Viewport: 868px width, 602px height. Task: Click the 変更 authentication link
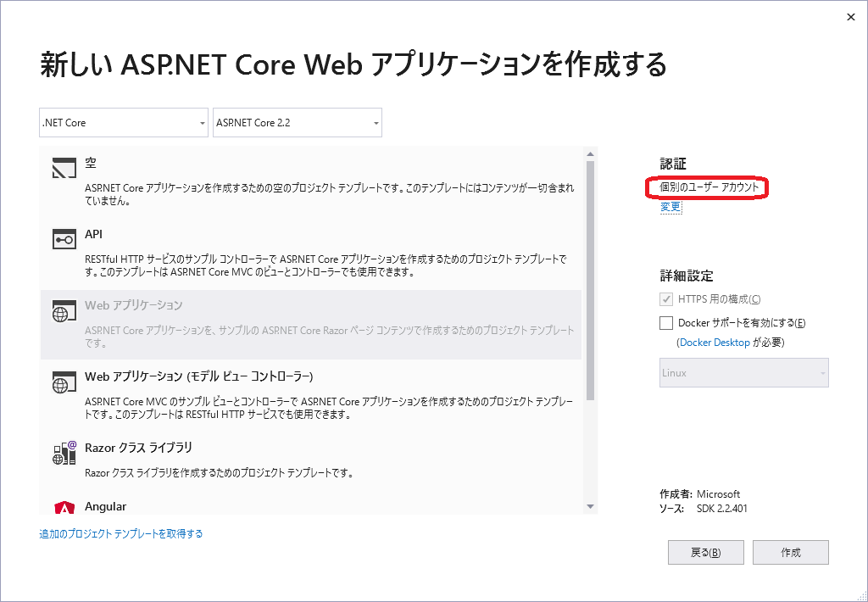tap(670, 207)
